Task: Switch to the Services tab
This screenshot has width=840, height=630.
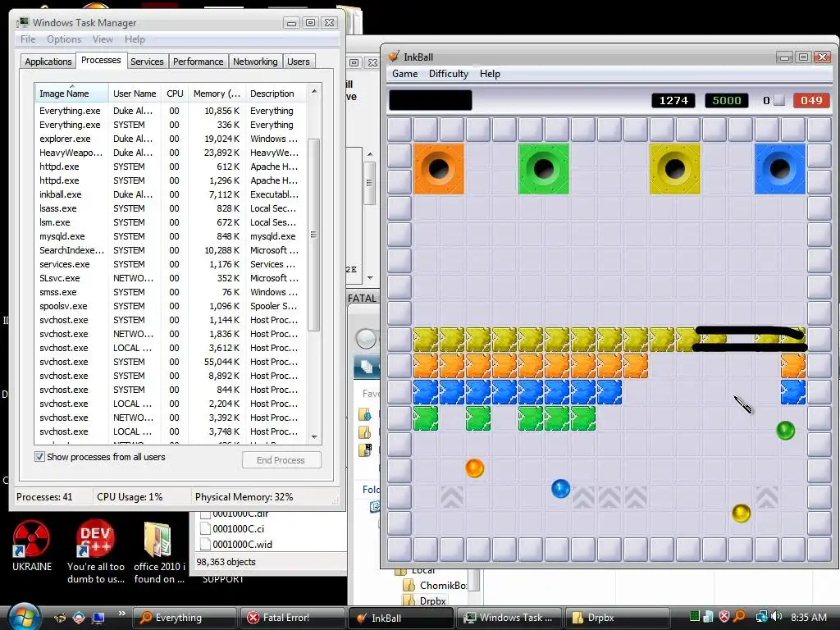Action: [147, 62]
